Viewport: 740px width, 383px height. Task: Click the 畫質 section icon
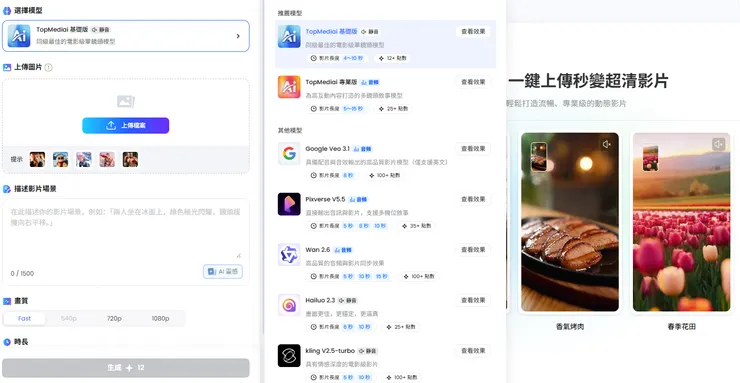click(x=7, y=301)
